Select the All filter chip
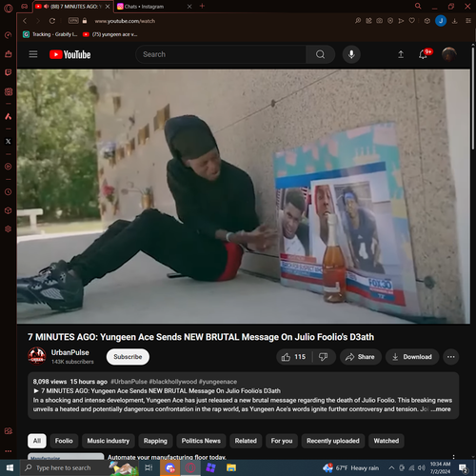This screenshot has height=476, width=476. (x=37, y=441)
